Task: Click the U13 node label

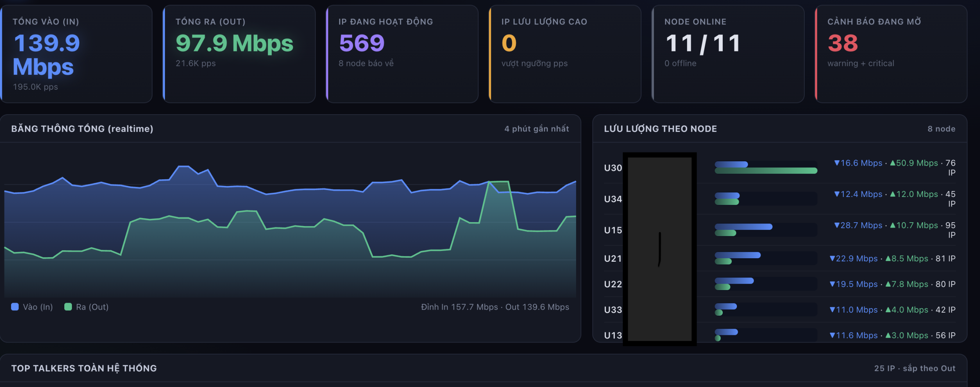Action: [x=613, y=336]
